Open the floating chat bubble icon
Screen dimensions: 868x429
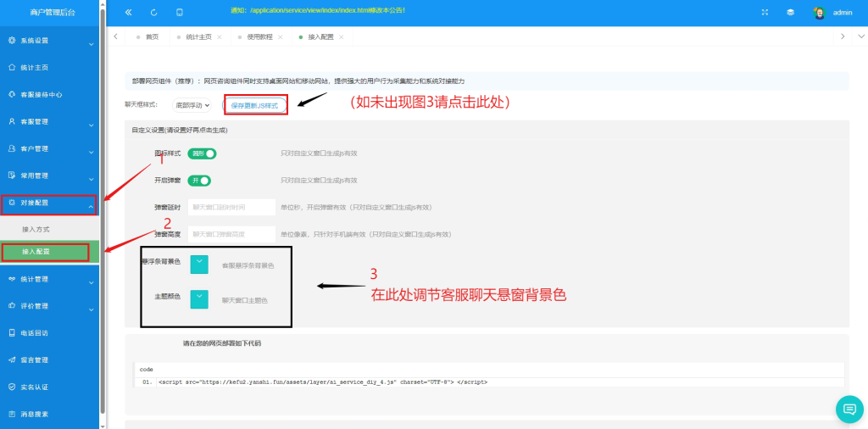point(849,409)
